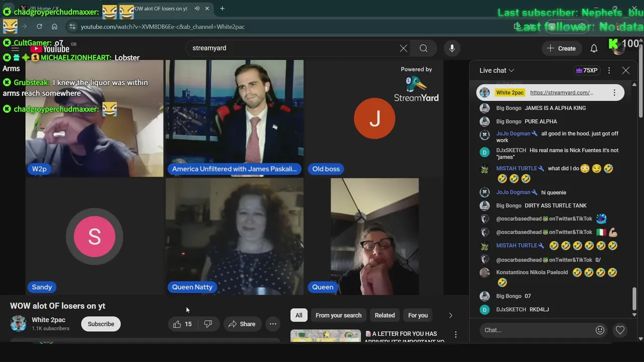Mute the tab audio speaker icon
The height and width of the screenshot is (362, 644).
pyautogui.click(x=197, y=9)
